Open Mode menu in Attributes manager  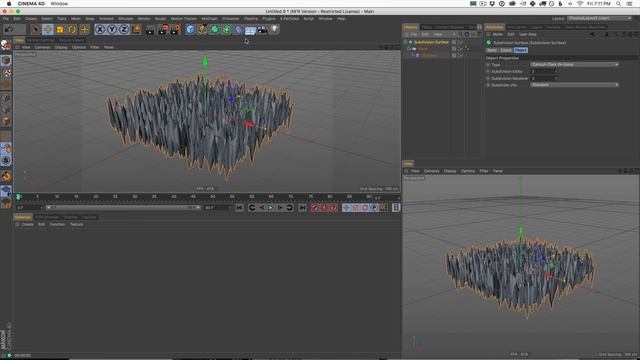498,34
